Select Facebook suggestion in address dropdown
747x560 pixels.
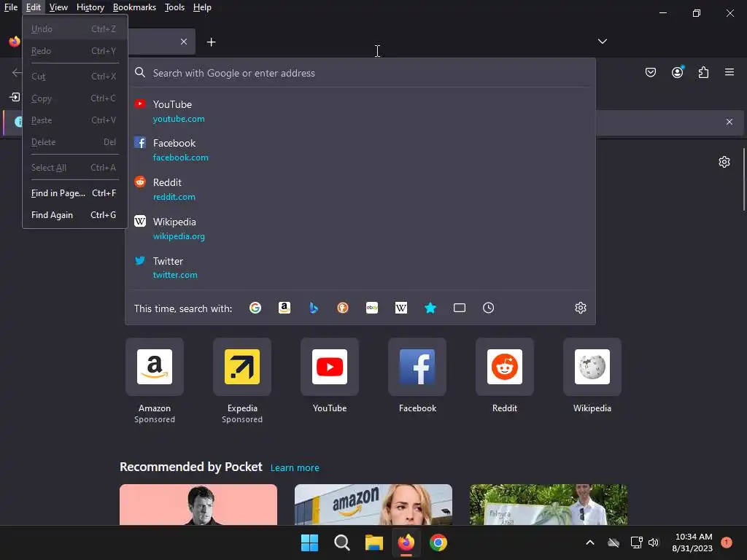[x=360, y=150]
